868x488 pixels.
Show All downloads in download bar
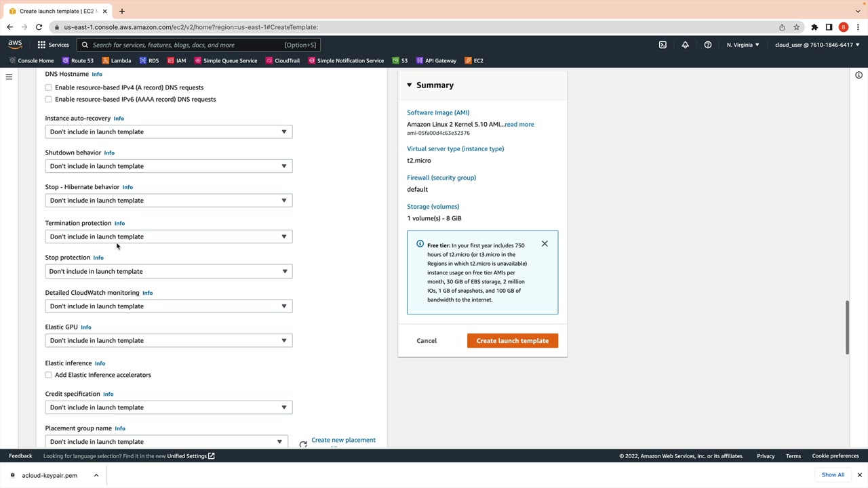[x=833, y=475]
